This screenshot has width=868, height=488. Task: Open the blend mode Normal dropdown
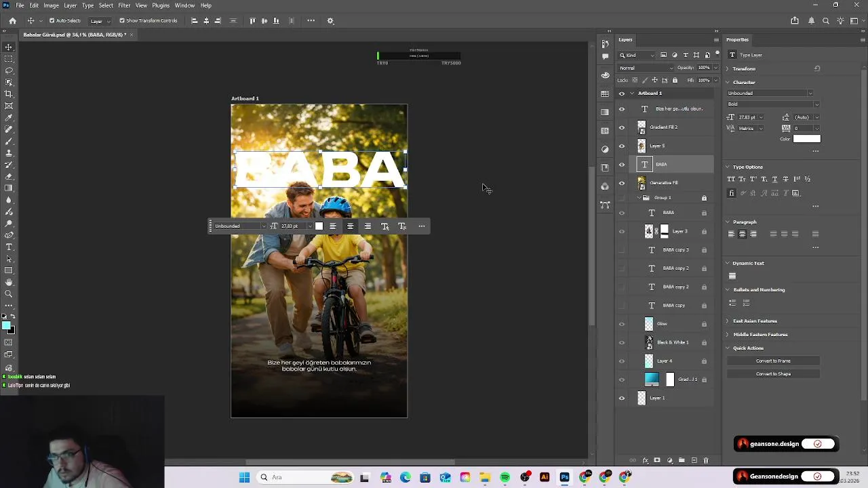(646, 68)
